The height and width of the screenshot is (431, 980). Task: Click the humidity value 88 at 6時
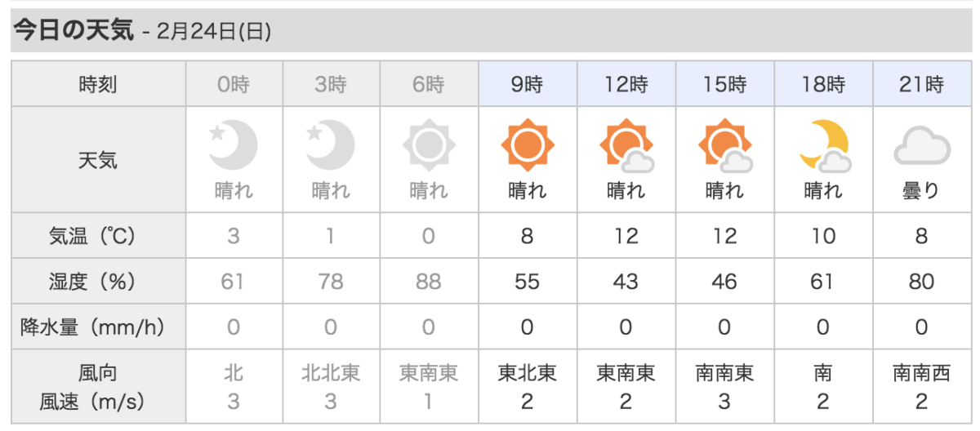(429, 282)
